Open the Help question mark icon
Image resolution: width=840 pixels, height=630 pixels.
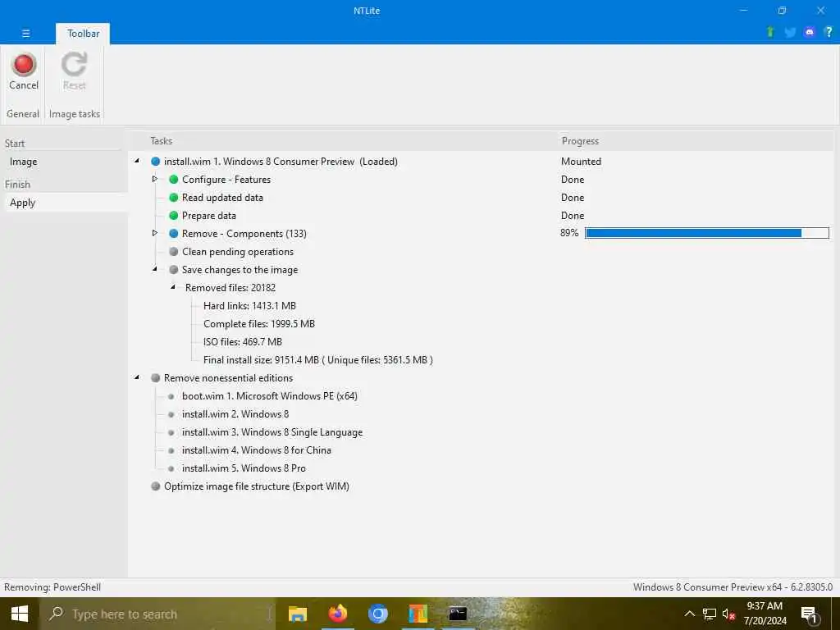tap(829, 32)
